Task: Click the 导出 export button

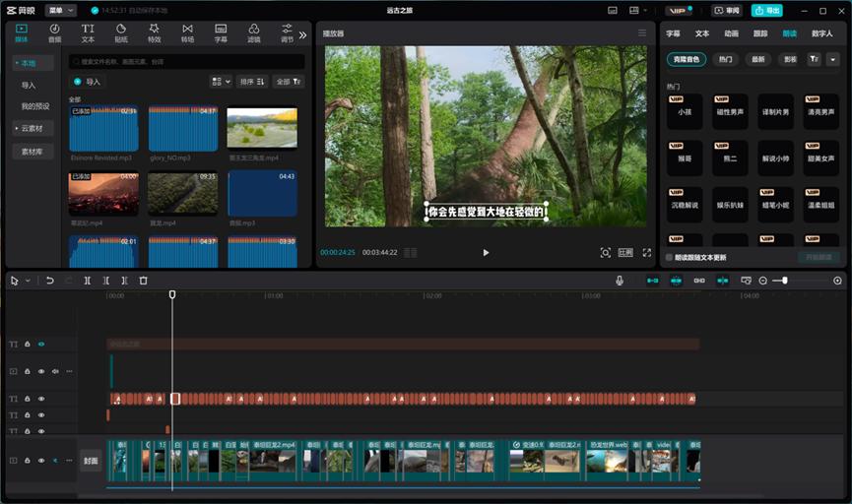Action: pyautogui.click(x=766, y=11)
